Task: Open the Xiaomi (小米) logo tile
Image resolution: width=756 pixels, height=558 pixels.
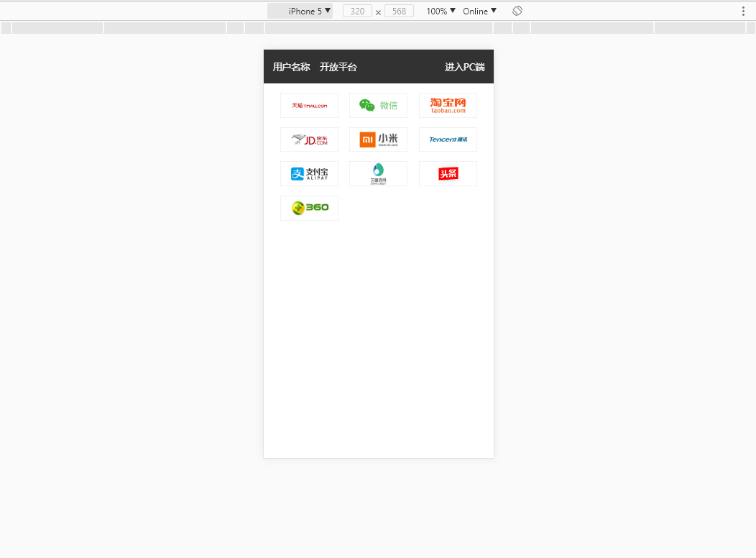Action: click(x=379, y=140)
